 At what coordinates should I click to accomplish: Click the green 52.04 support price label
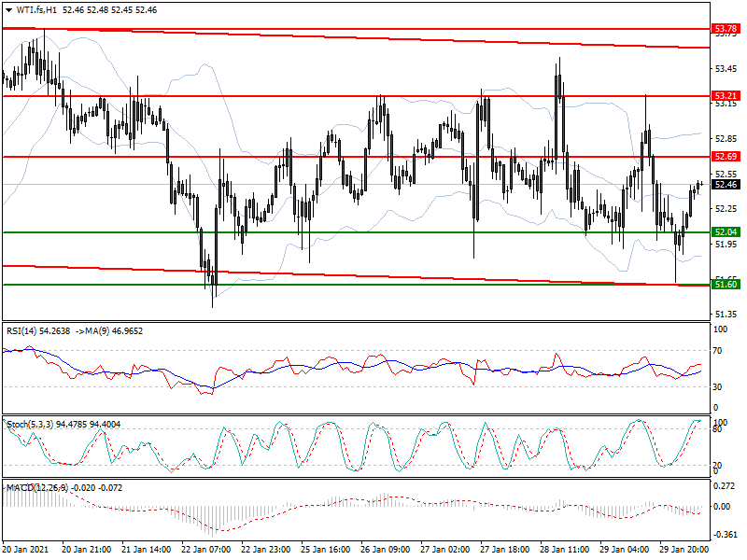click(726, 231)
